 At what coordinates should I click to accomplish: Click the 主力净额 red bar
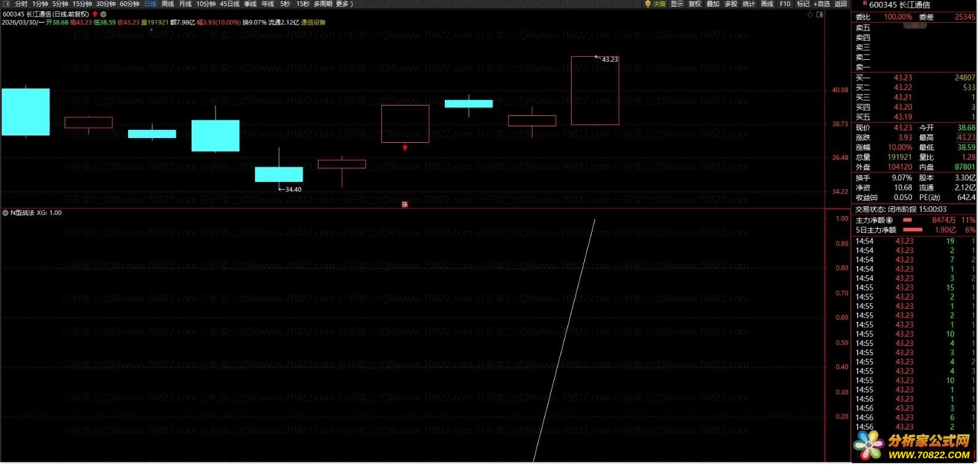click(x=907, y=220)
